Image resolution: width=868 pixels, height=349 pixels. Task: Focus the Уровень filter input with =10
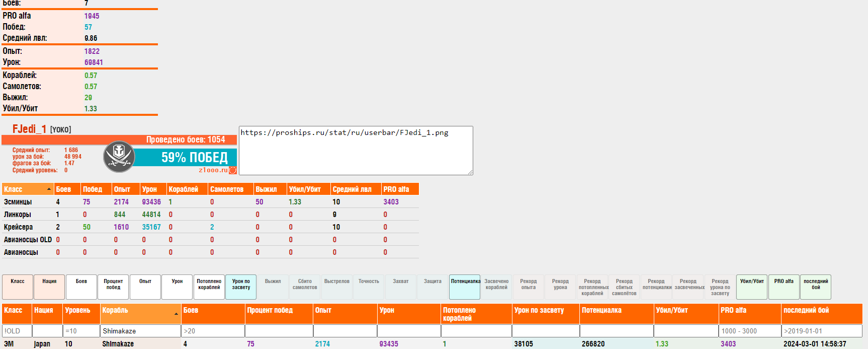click(x=81, y=331)
